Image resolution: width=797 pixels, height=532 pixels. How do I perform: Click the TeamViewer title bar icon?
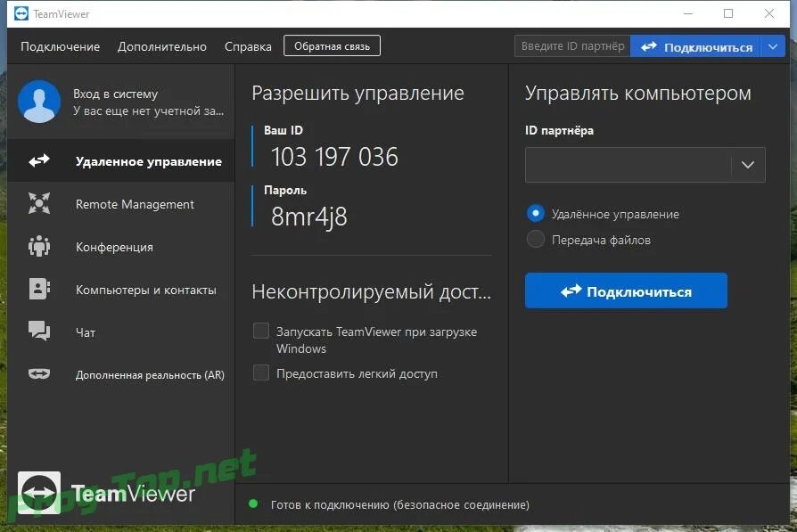(21, 13)
